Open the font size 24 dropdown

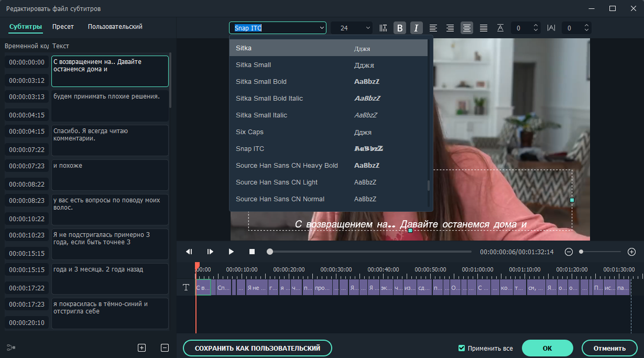click(368, 28)
